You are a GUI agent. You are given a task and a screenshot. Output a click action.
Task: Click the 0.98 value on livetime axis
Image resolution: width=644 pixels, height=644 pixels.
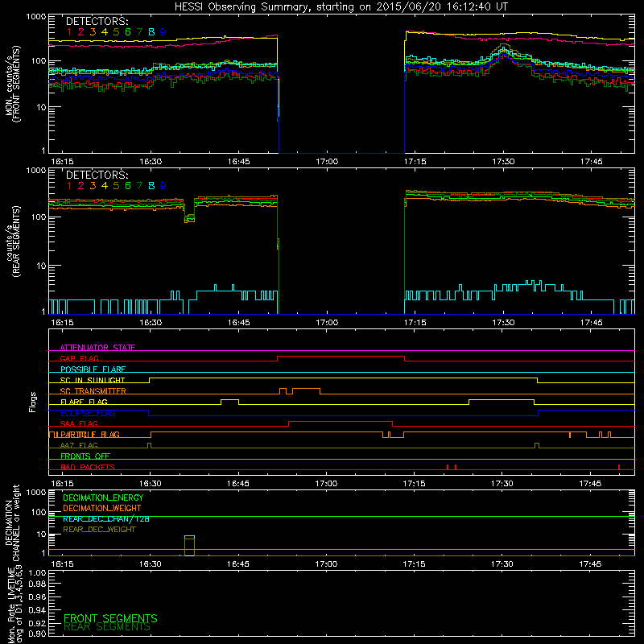[x=37, y=584]
